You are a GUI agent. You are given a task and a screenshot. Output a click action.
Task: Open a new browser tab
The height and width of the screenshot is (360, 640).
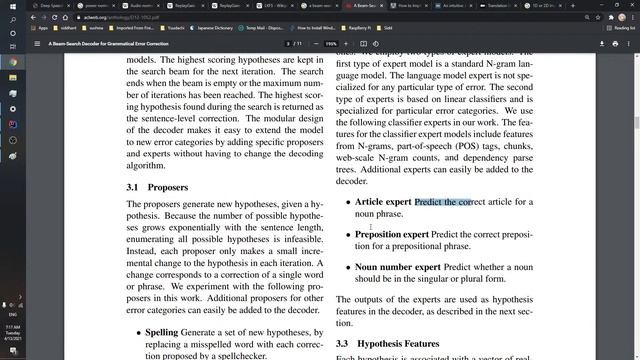pos(573,6)
